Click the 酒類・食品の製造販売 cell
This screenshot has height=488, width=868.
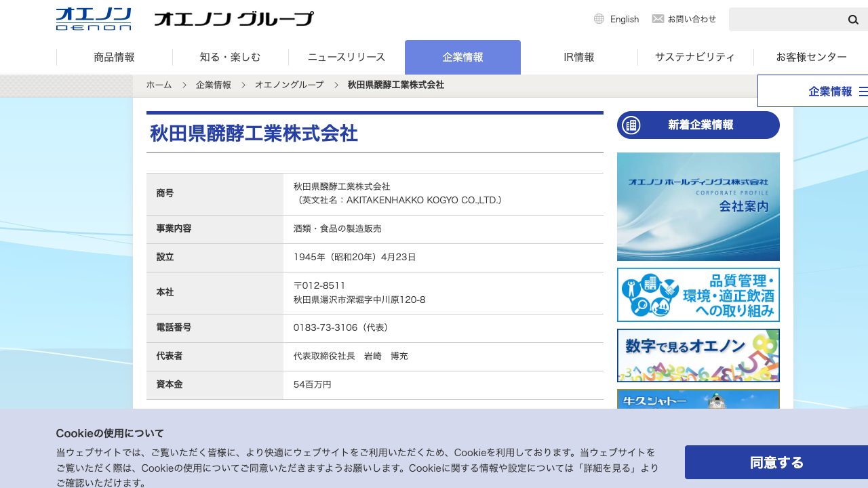[443, 229]
